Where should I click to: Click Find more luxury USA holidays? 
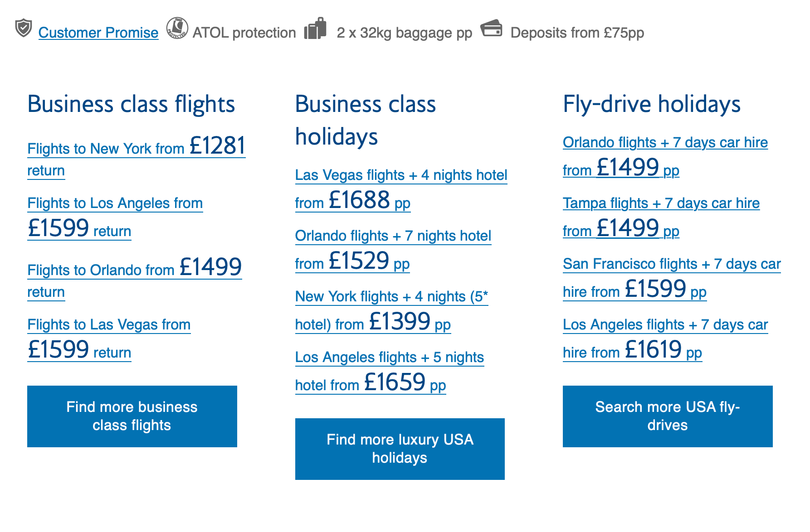coord(400,449)
